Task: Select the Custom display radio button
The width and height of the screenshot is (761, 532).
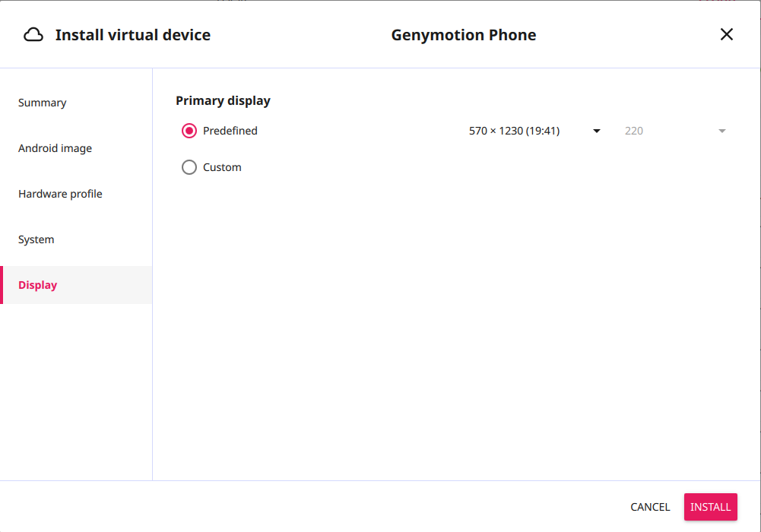Action: (189, 167)
